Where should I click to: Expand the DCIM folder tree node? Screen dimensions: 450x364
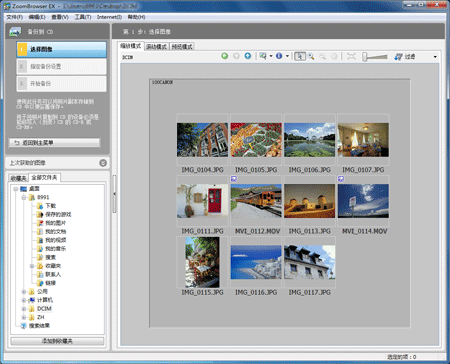pyautogui.click(x=24, y=309)
